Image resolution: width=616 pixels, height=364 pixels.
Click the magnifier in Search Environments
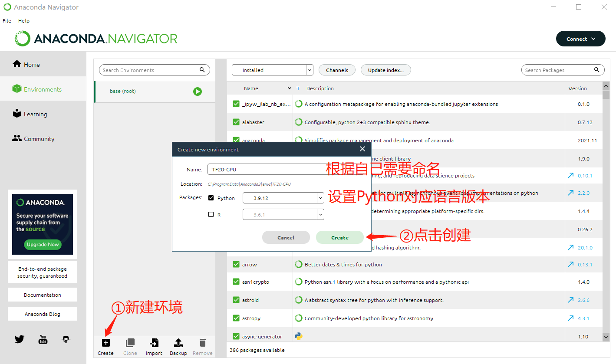(202, 69)
